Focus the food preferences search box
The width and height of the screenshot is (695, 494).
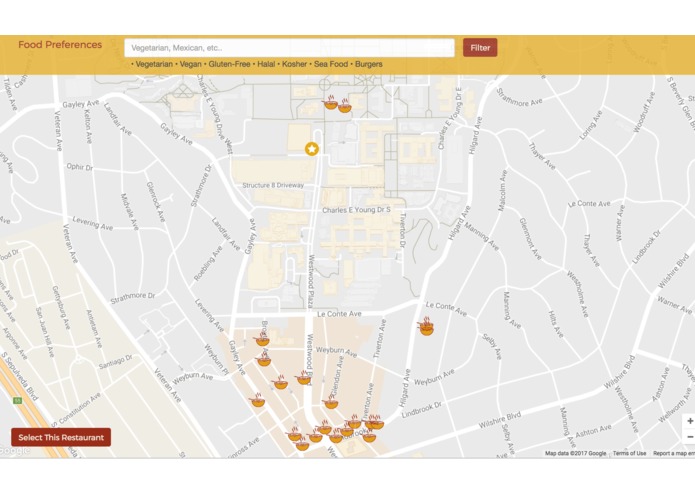[x=289, y=48]
